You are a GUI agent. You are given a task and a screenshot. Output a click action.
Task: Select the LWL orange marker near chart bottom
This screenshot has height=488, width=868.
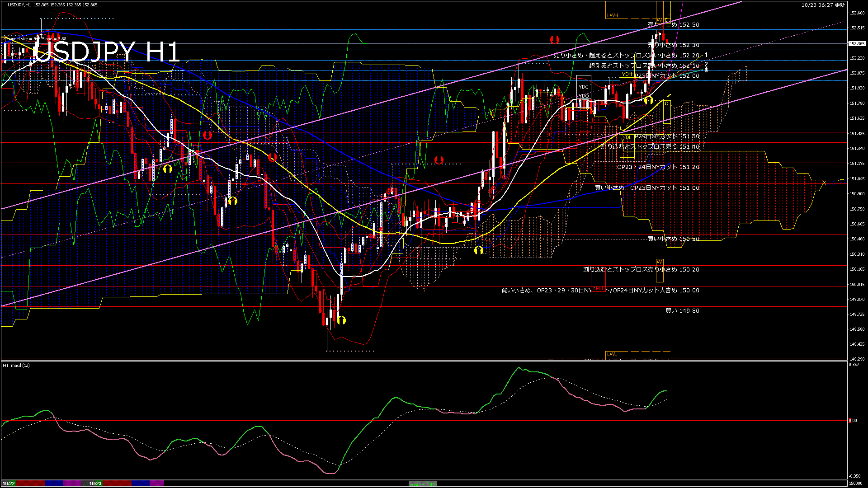pos(612,354)
